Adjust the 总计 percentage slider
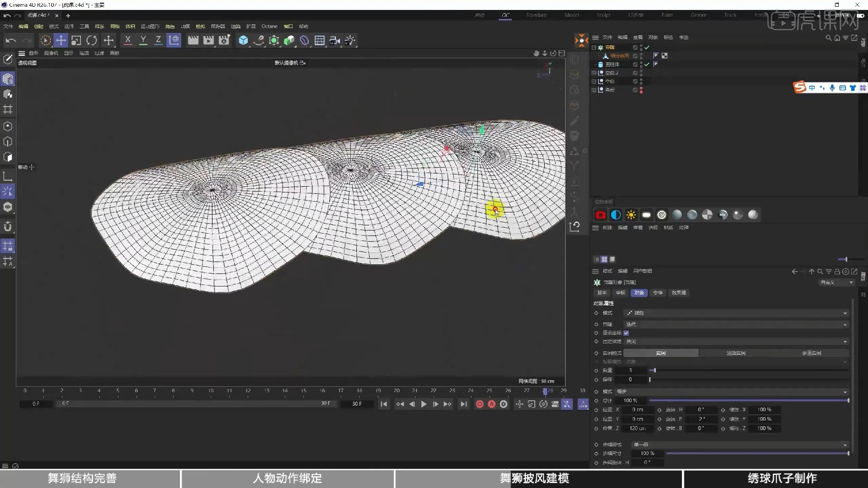Image resolution: width=868 pixels, height=488 pixels. point(749,401)
